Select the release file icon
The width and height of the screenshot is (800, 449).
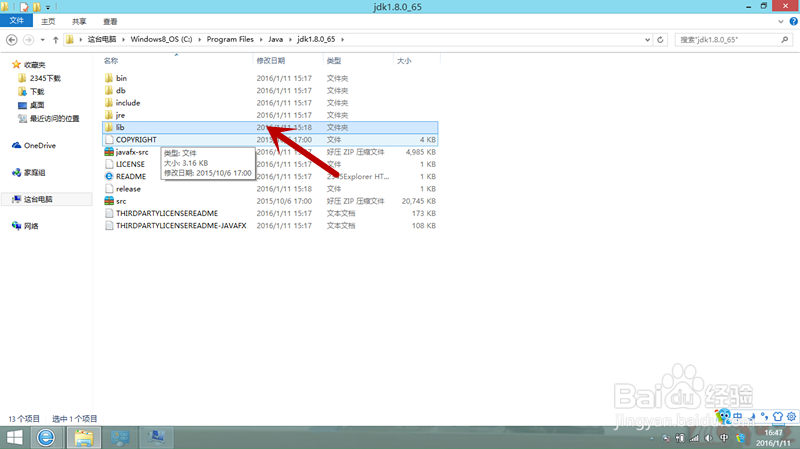click(109, 188)
